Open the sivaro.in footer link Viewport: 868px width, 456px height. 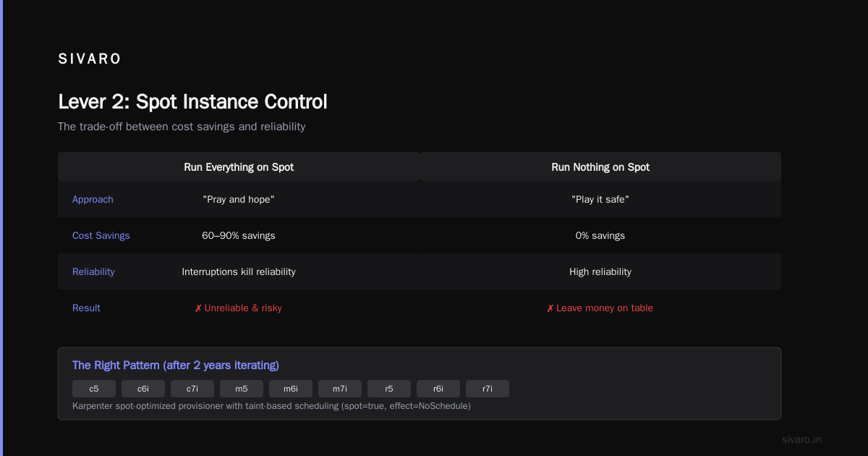802,439
